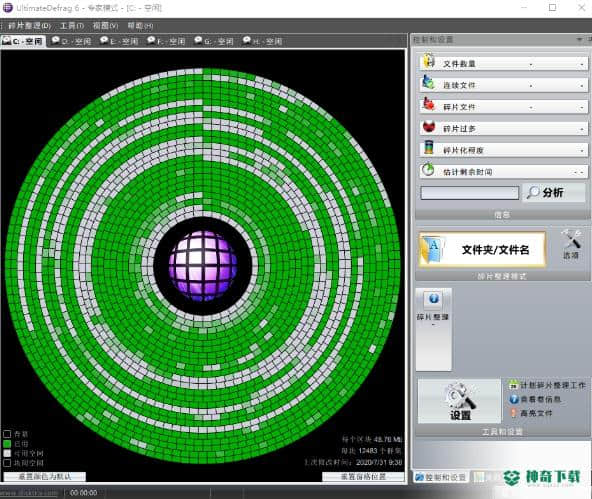Click the 碎片过多 red ball icon

[429, 126]
